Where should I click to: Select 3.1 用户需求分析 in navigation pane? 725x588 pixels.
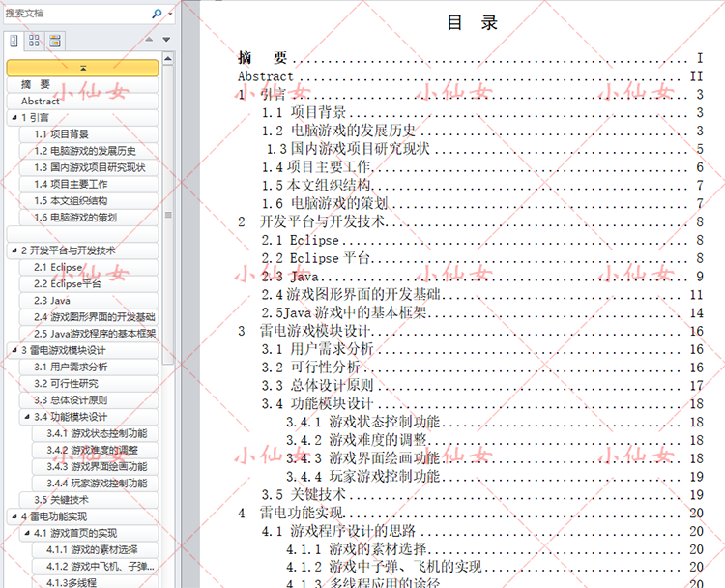click(x=89, y=367)
